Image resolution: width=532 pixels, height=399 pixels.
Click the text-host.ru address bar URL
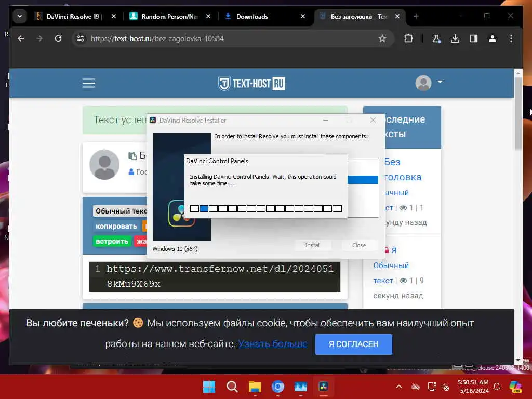click(157, 38)
